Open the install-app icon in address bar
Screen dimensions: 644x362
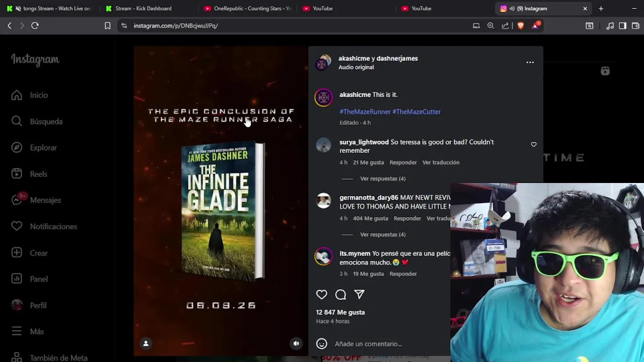pos(476,26)
